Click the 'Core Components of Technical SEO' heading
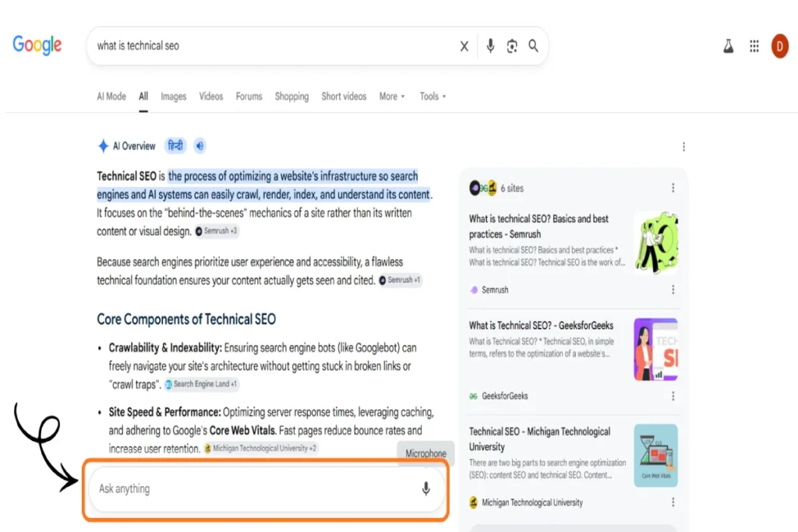The height and width of the screenshot is (532, 798). pyautogui.click(x=186, y=319)
